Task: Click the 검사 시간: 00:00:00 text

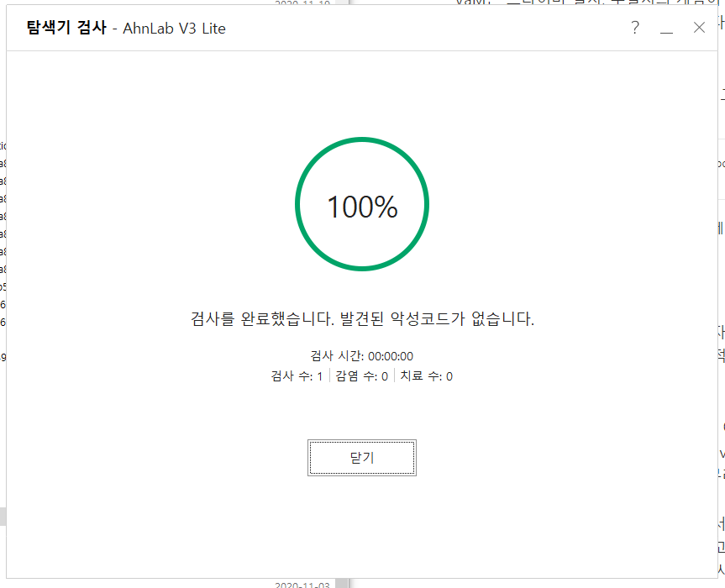Action: (x=361, y=356)
